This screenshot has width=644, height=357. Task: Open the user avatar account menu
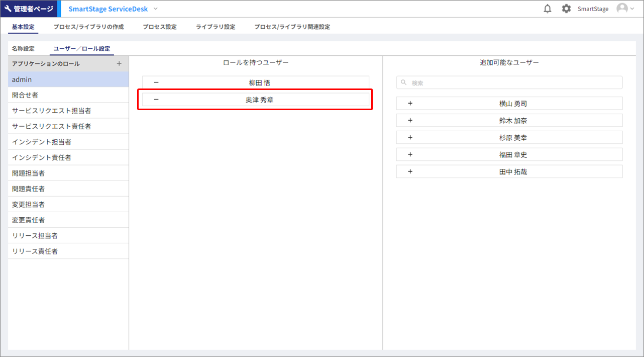[x=625, y=9]
